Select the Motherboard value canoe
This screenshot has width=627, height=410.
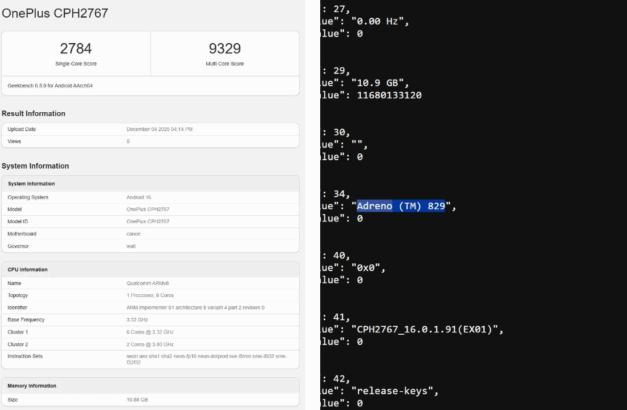coord(134,233)
